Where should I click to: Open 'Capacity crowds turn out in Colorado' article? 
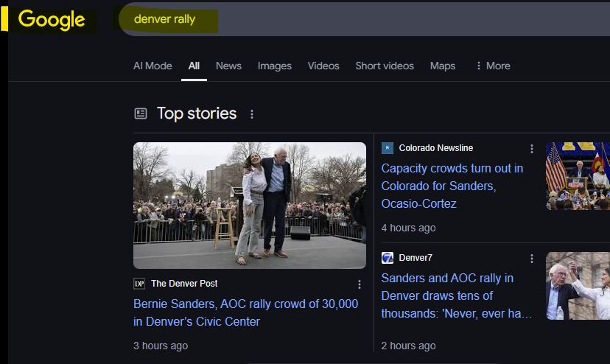coord(452,186)
